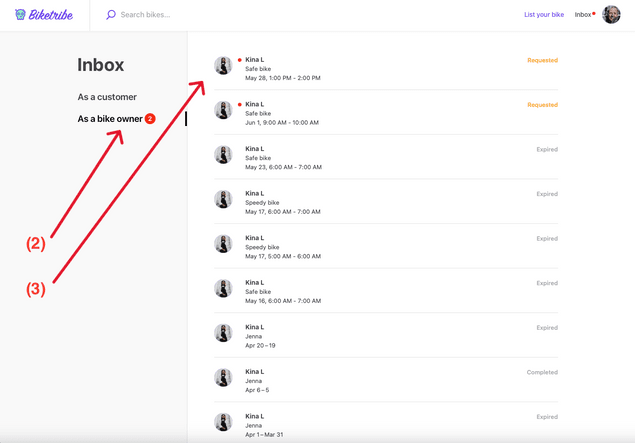Open the Completed Jenna Apr 6–5 booking
Viewport: 635px width, 443px height.
point(380,381)
